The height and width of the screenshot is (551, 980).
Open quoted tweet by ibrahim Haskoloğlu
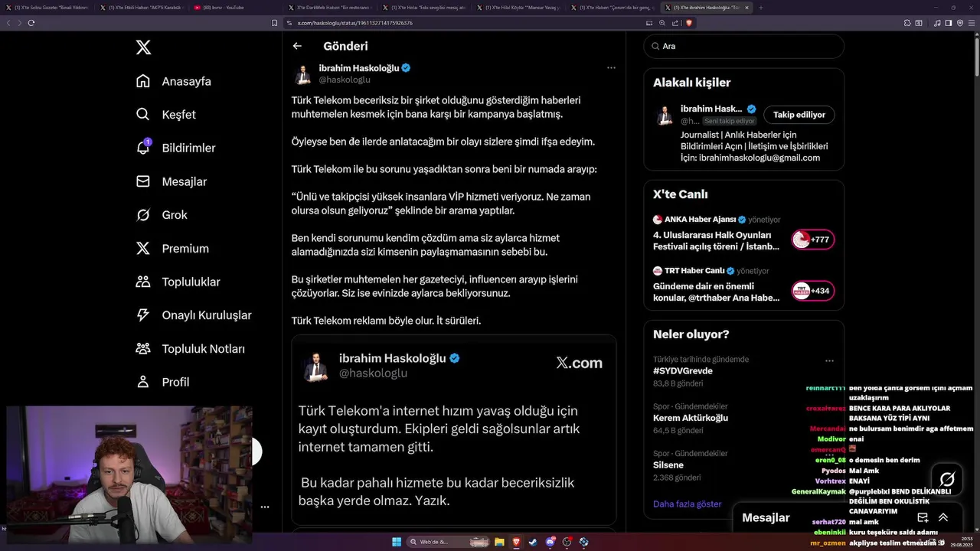[x=453, y=430]
